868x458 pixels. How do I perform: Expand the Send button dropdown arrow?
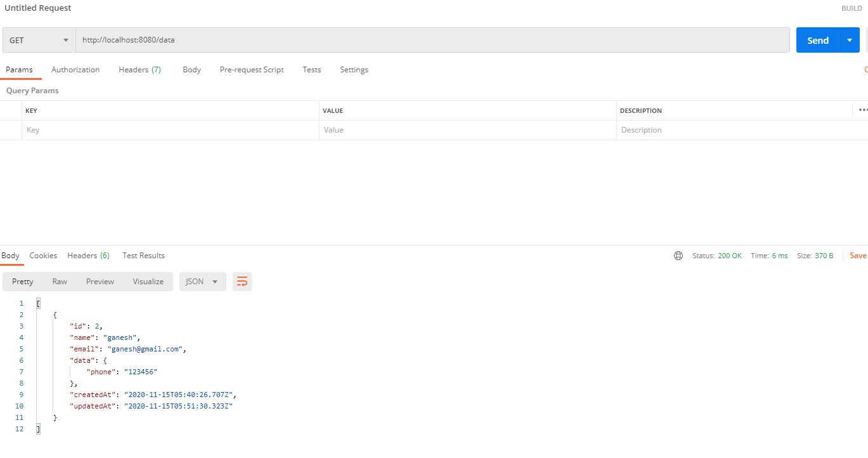850,40
